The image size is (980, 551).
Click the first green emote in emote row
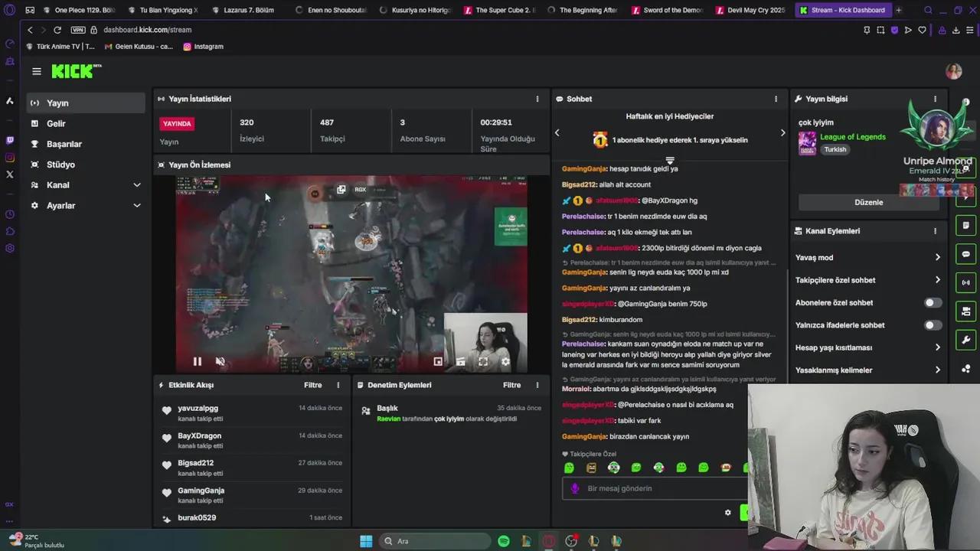tap(569, 468)
